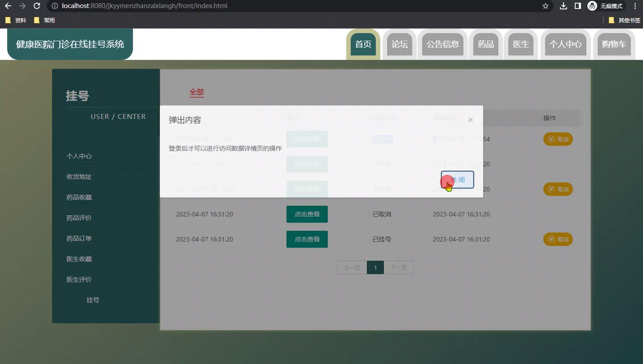This screenshot has width=643, height=364.
Task: Reload the page with refresh icon
Action: coord(37,6)
